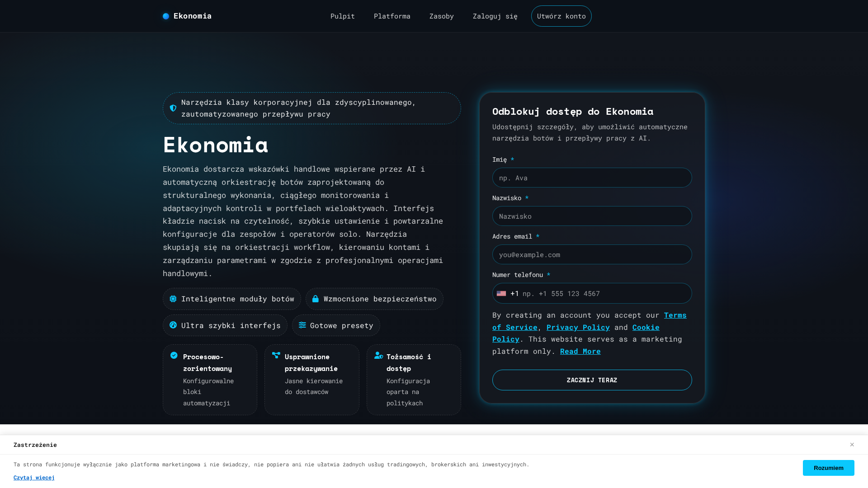Viewport: 868px width, 488px height.
Task: Select the Inteligentne moduły botów chip
Action: (x=232, y=299)
